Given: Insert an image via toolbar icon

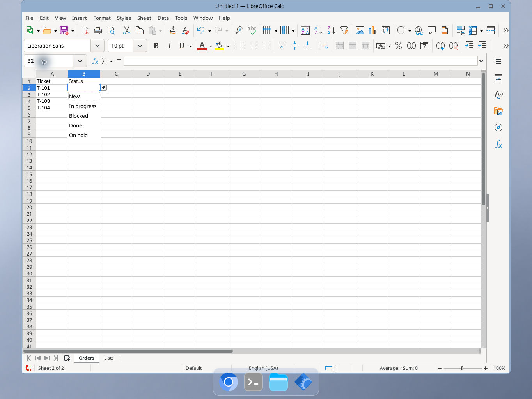Looking at the screenshot, I should tap(360, 30).
